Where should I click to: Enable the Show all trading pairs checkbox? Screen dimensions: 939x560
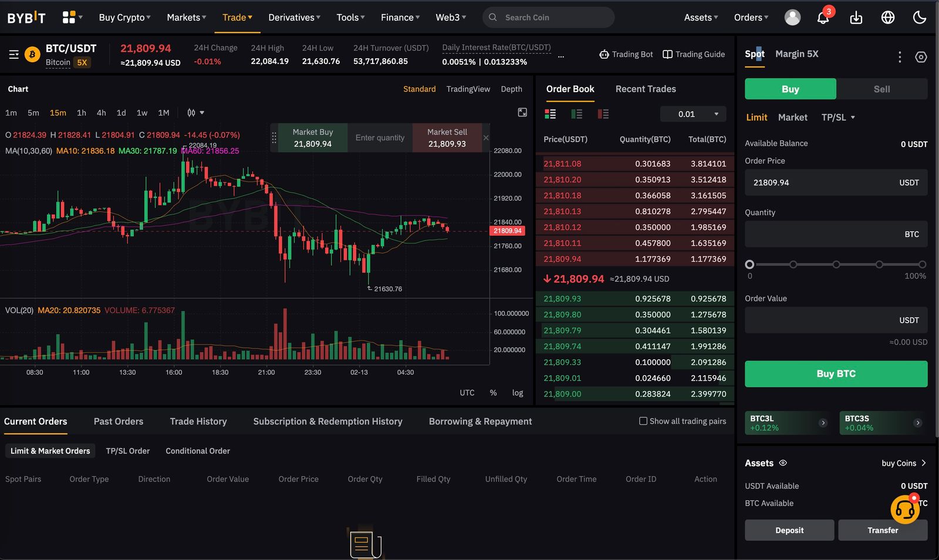(643, 421)
